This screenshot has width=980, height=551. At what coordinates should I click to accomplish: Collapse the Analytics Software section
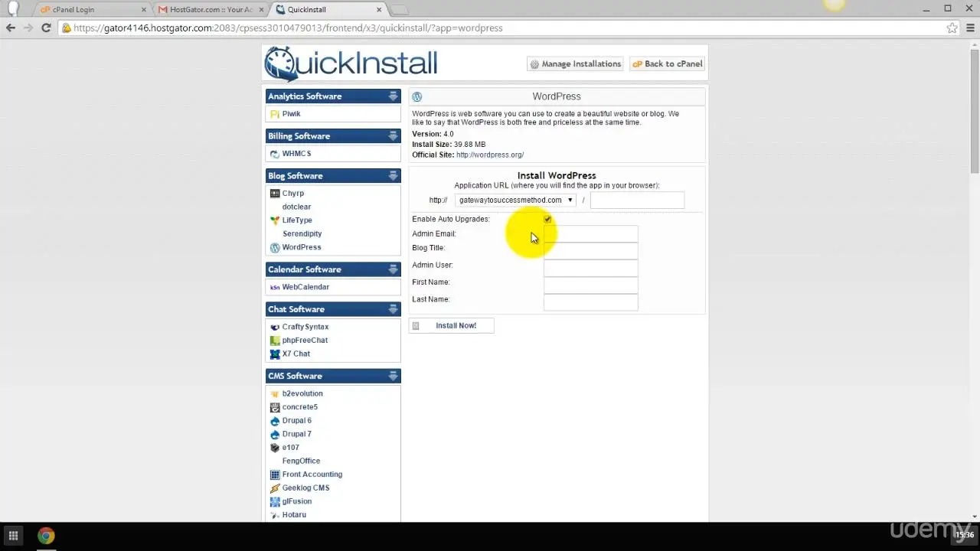(x=393, y=96)
